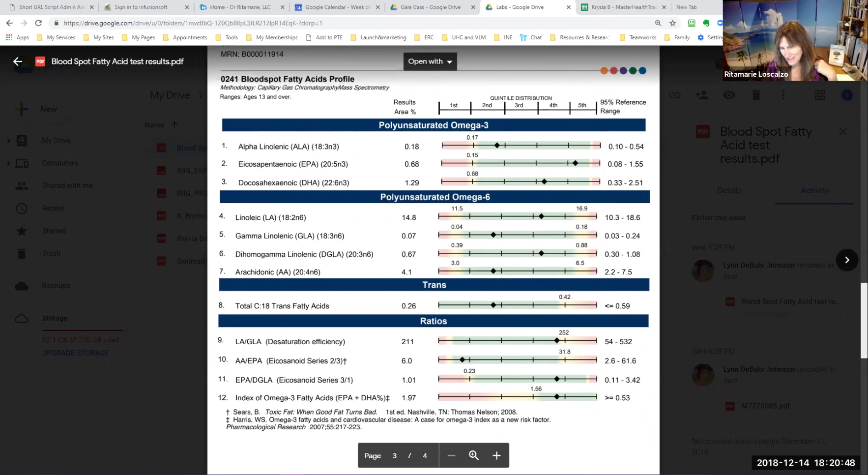Reload the current page
The width and height of the screenshot is (868, 475).
pos(38,23)
